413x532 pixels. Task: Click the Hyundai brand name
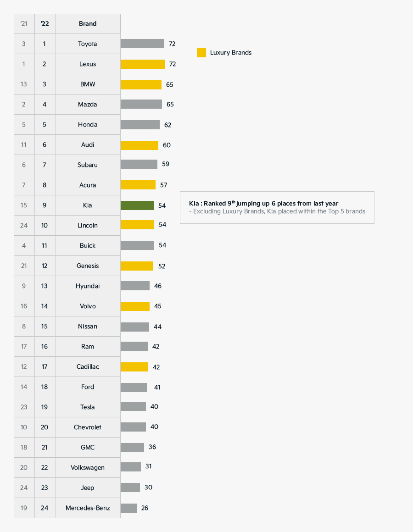[x=88, y=286]
